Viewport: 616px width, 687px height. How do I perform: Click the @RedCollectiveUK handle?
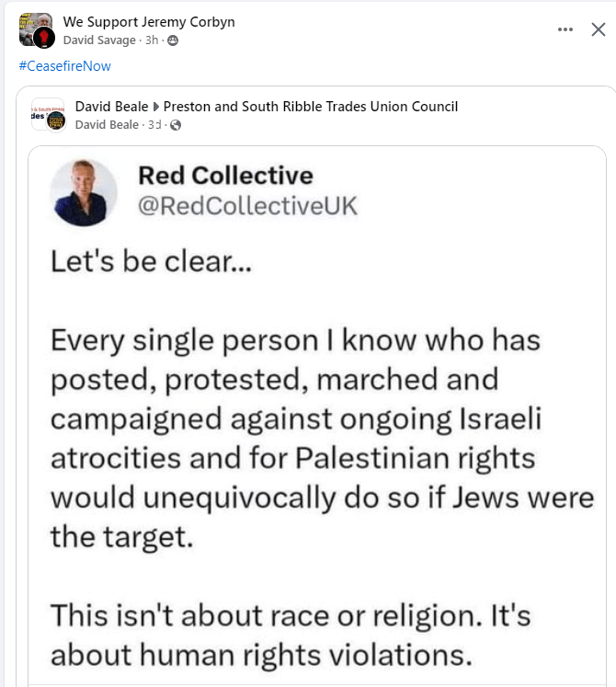coord(247,206)
